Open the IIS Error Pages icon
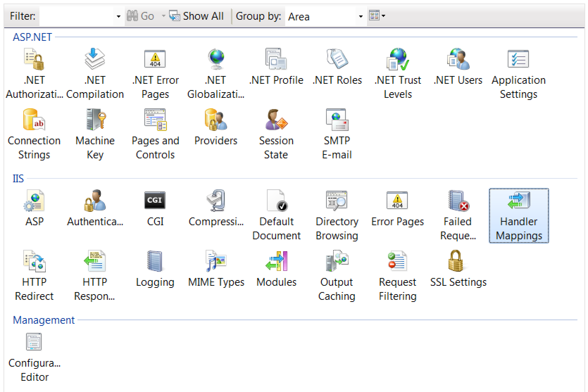This screenshot has width=588, height=392. tap(398, 201)
